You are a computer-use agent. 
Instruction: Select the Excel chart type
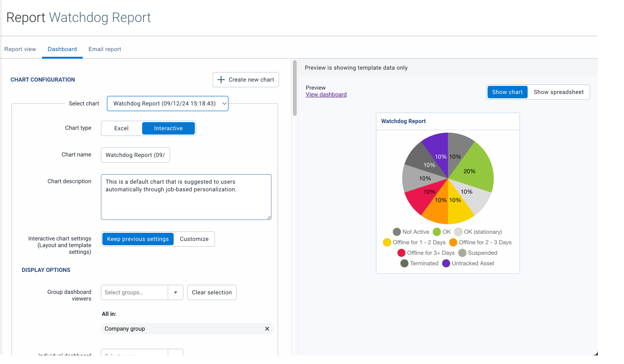click(x=122, y=128)
